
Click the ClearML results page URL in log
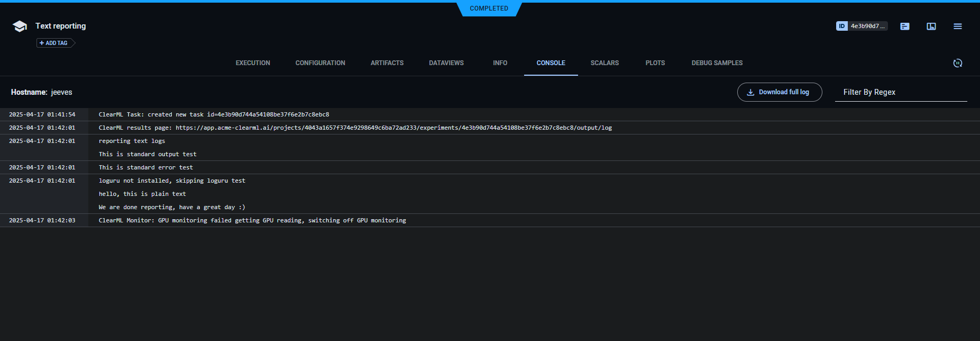click(393, 128)
